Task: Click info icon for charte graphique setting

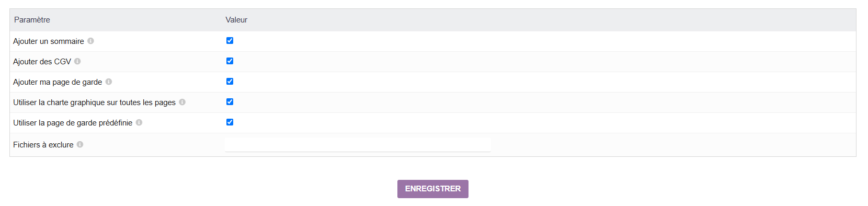Action: tap(182, 102)
